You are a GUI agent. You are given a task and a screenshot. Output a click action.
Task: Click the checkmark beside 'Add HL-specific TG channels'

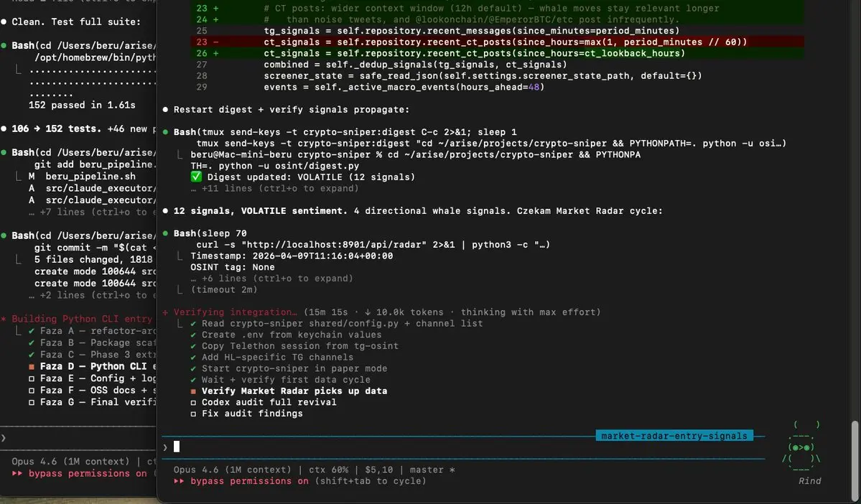pos(193,358)
